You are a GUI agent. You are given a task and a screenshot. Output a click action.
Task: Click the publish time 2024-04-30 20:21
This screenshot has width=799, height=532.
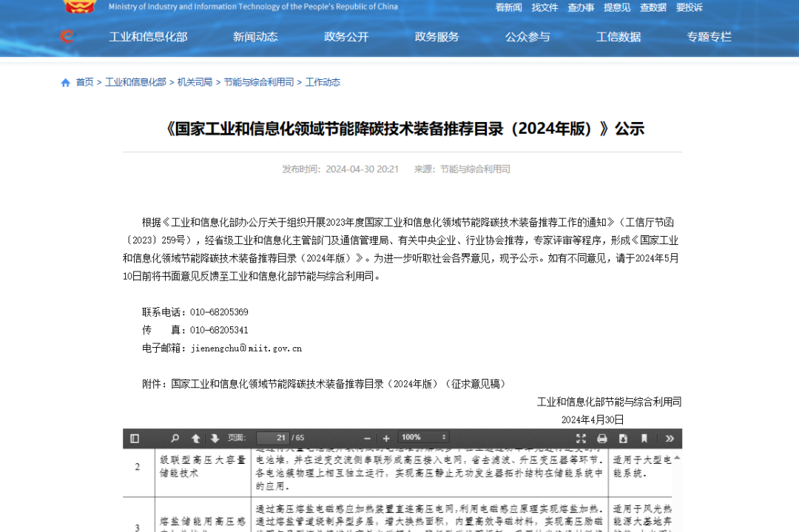click(x=362, y=169)
